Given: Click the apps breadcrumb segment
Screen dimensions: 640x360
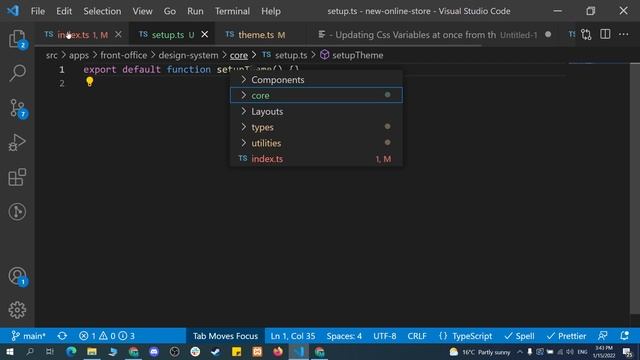Looking at the screenshot, I should 79,55.
